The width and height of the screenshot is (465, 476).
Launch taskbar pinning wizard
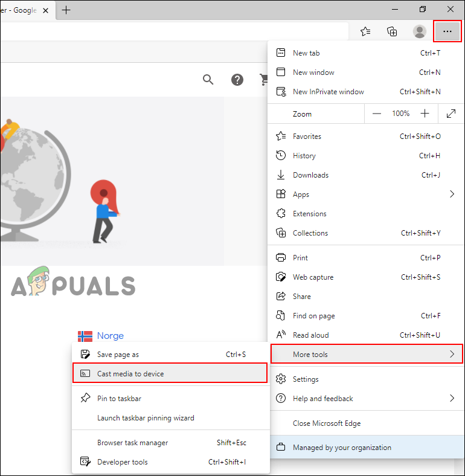coord(170,418)
